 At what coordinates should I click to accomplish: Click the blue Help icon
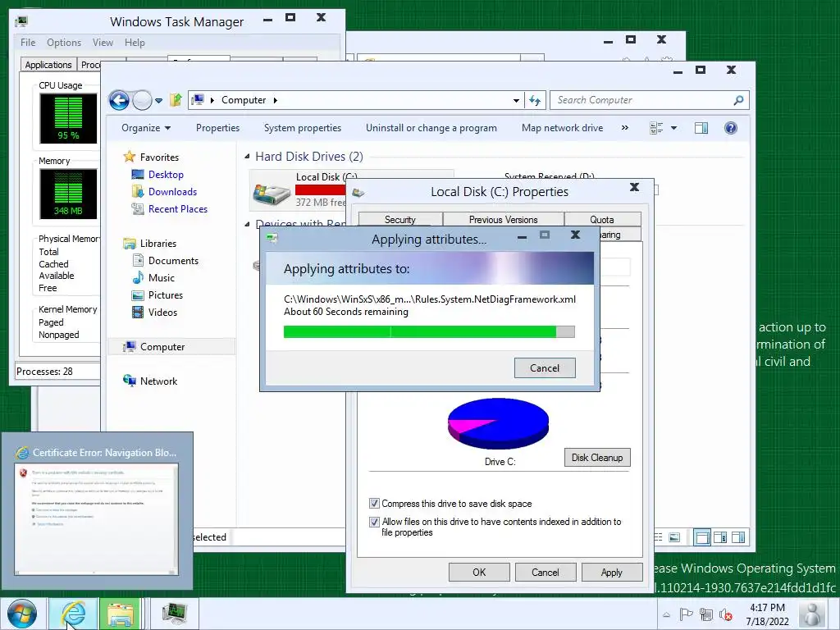coord(731,128)
